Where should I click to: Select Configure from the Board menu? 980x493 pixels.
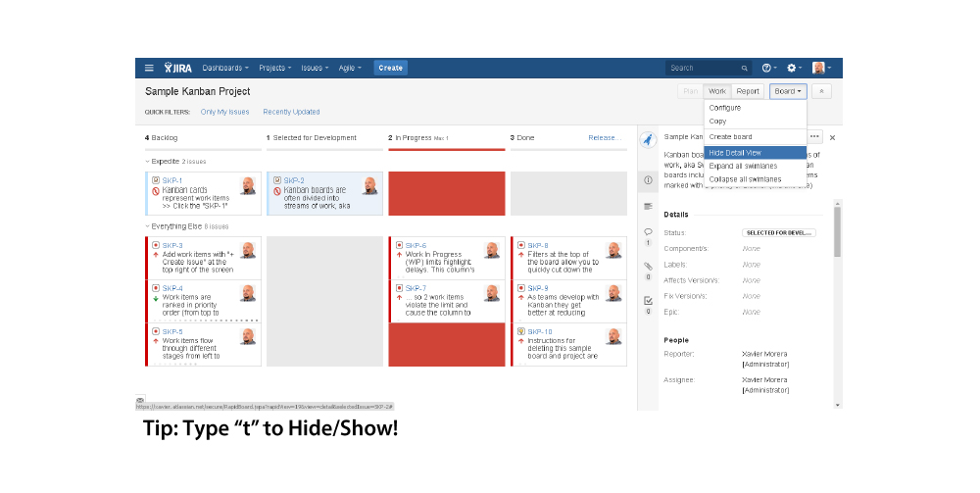(x=755, y=108)
